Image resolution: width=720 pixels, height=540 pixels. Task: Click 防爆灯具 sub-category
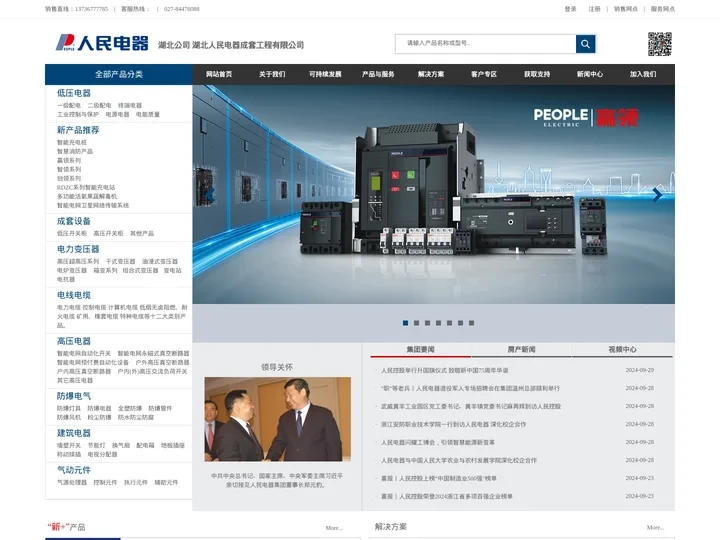coord(69,408)
